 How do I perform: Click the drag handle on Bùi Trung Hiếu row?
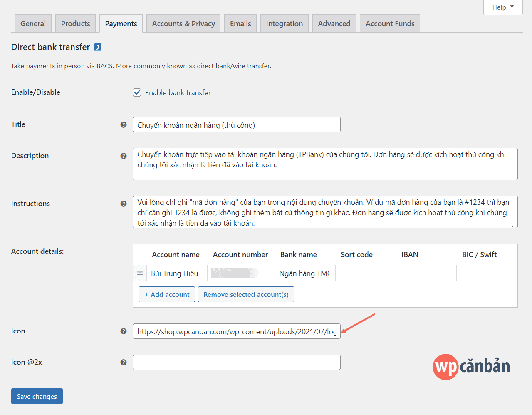[140, 273]
